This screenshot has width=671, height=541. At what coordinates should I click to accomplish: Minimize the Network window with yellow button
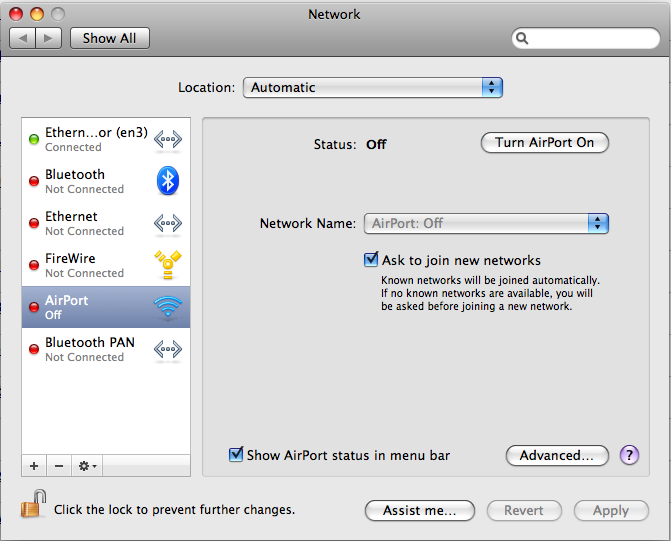click(x=37, y=14)
